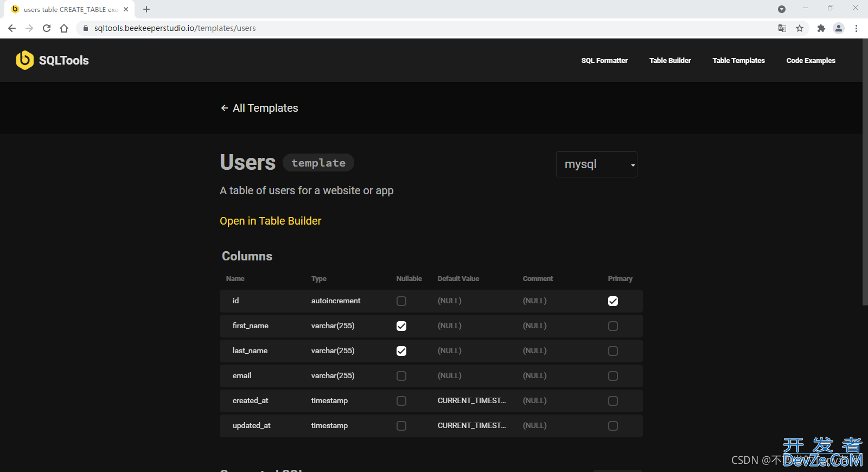Viewport: 868px width, 472px height.
Task: Toggle Primary checkbox for updated_at row
Action: tap(613, 426)
